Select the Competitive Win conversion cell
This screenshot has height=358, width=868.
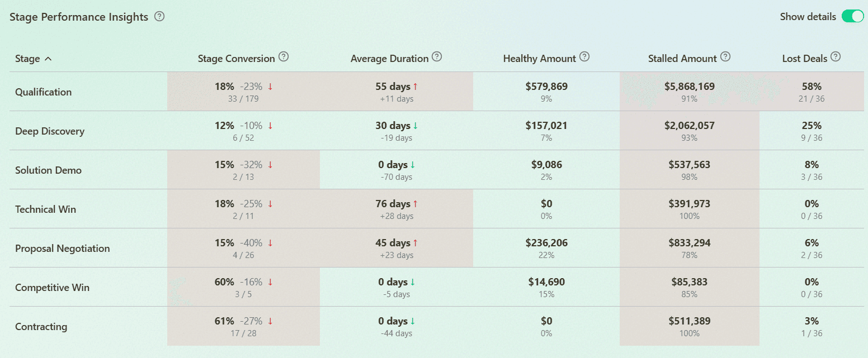[x=243, y=287]
